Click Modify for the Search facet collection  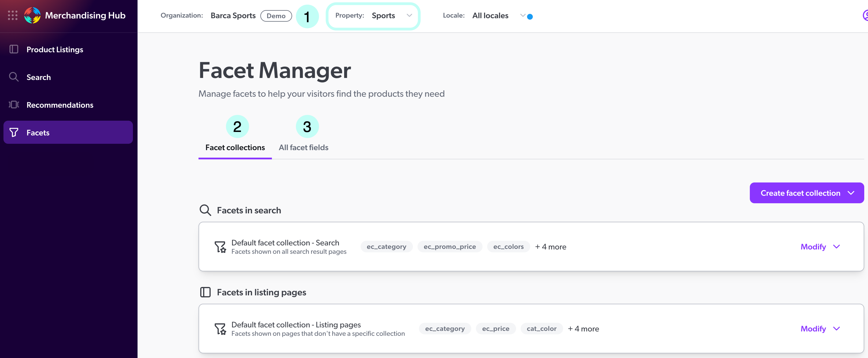tap(813, 247)
